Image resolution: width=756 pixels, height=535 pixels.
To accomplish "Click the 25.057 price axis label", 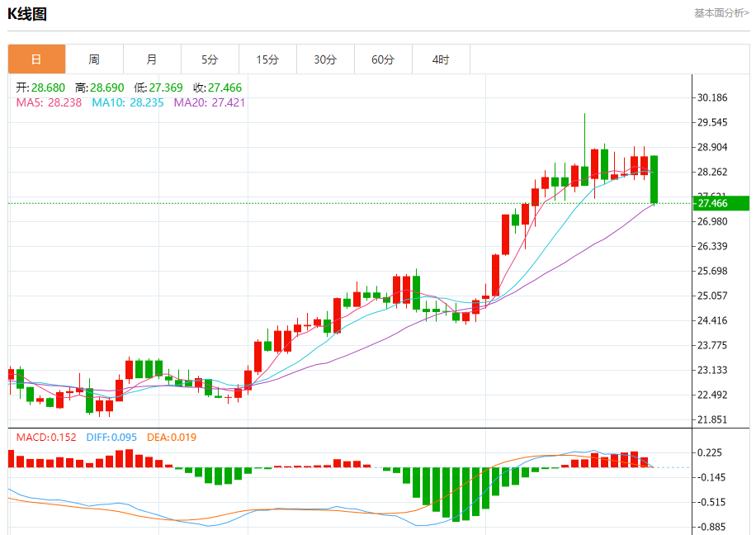I will coord(712,296).
